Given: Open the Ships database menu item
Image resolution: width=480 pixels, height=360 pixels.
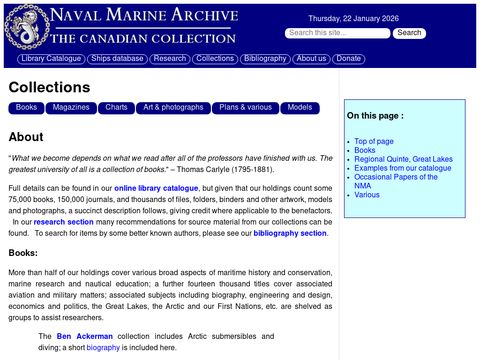Looking at the screenshot, I should click(117, 59).
